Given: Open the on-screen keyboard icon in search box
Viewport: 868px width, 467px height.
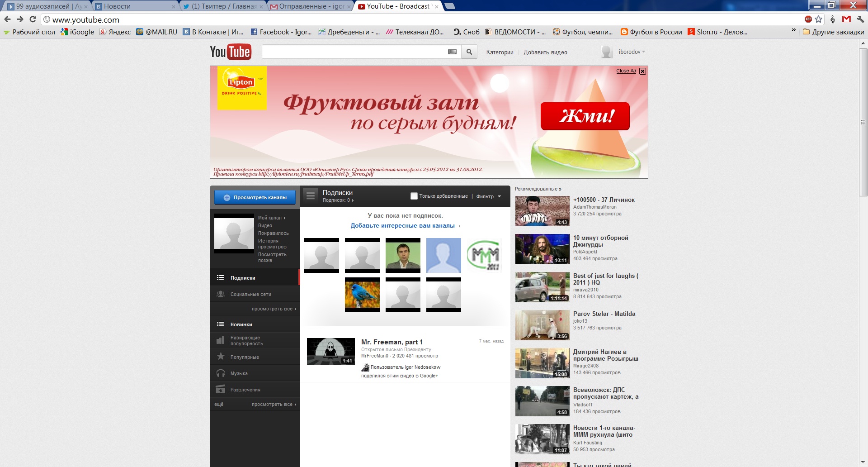Looking at the screenshot, I should (x=452, y=52).
